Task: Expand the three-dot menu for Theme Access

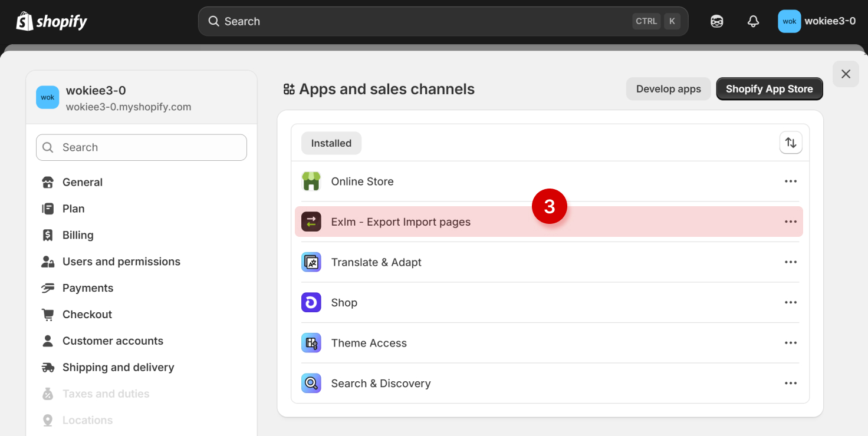Action: (x=791, y=343)
